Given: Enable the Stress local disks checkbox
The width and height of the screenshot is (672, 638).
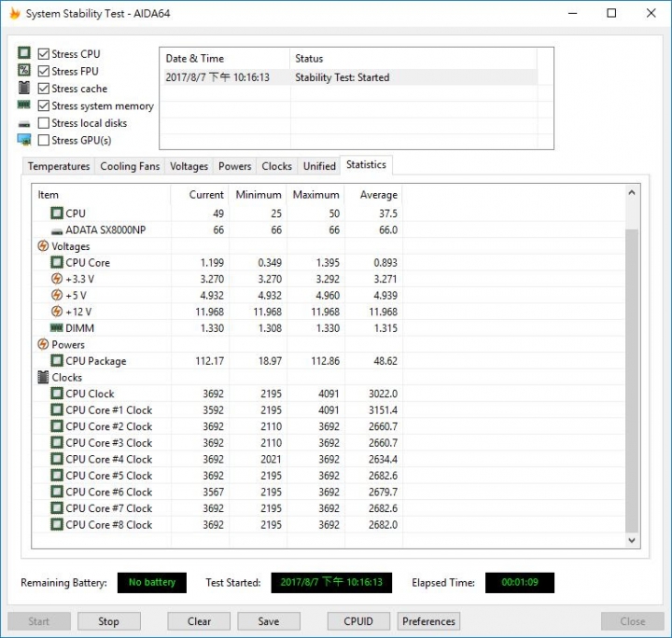Looking at the screenshot, I should coord(43,123).
